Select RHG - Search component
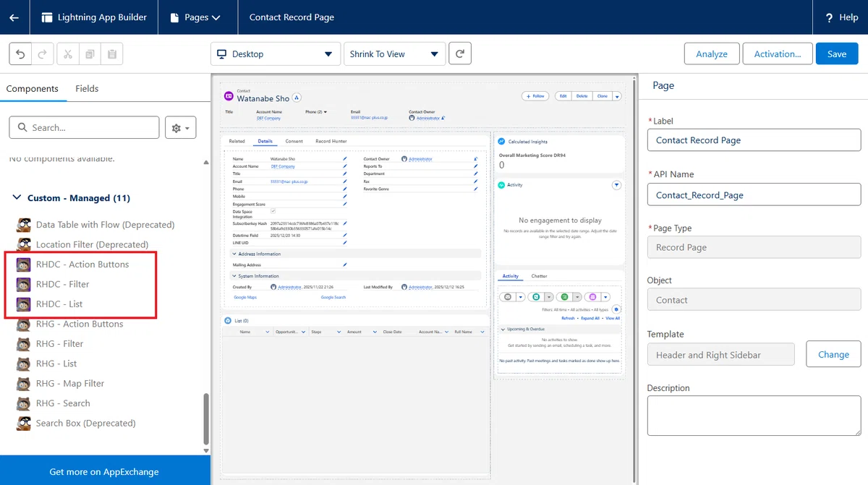The width and height of the screenshot is (868, 485). (x=54, y=403)
